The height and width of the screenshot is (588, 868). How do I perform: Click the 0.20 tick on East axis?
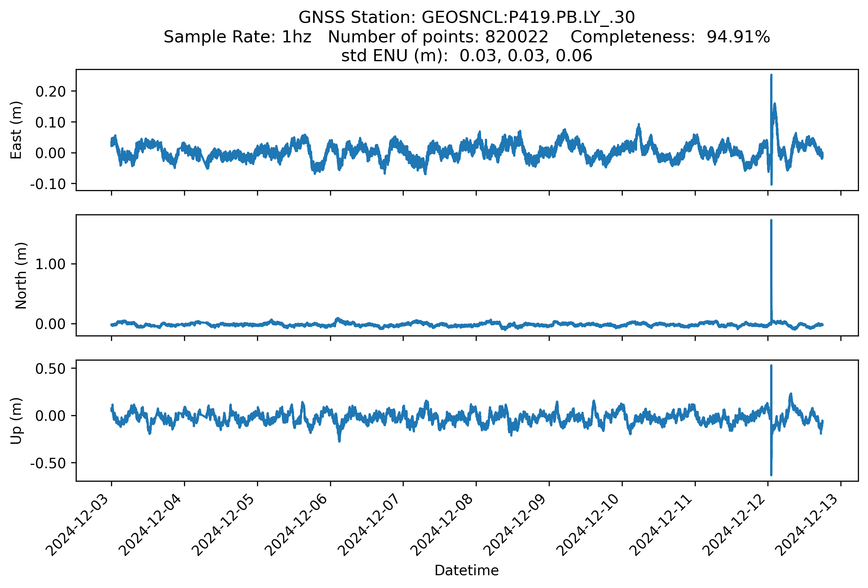coord(50,91)
